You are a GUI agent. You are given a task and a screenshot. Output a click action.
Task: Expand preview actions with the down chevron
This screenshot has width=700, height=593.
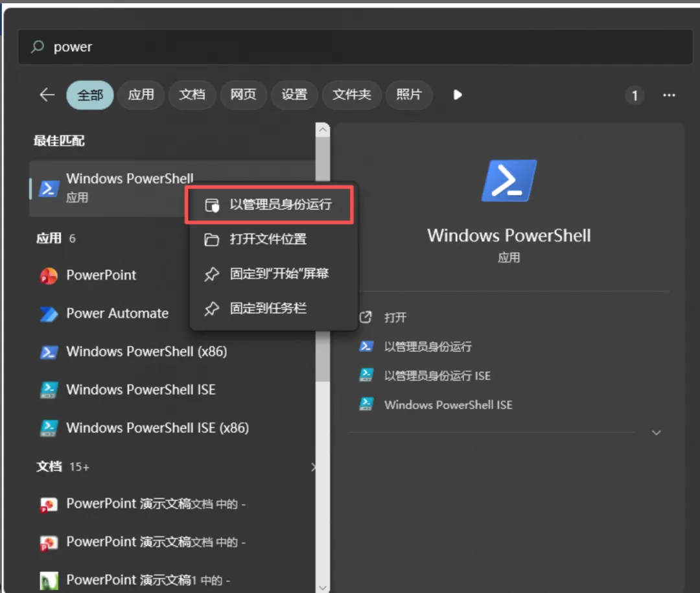(656, 433)
